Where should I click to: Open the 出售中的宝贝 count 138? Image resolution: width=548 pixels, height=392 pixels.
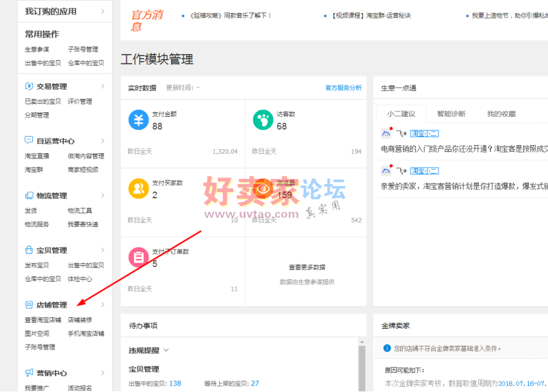click(x=175, y=383)
